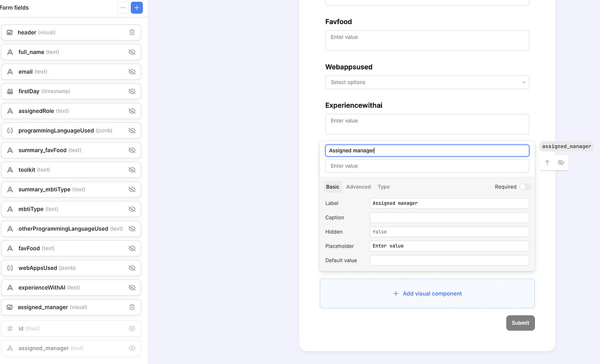Click the visual component icon on header field

click(10, 32)
